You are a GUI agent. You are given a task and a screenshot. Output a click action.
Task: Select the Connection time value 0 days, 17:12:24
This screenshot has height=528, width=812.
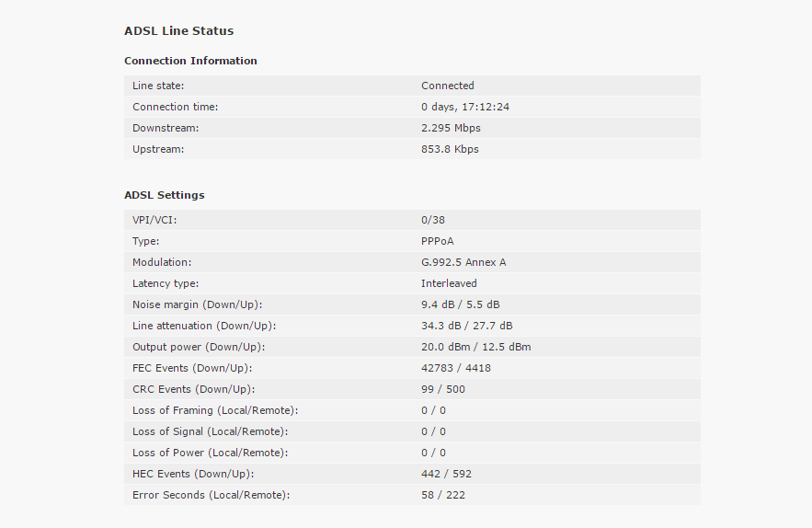[465, 107]
